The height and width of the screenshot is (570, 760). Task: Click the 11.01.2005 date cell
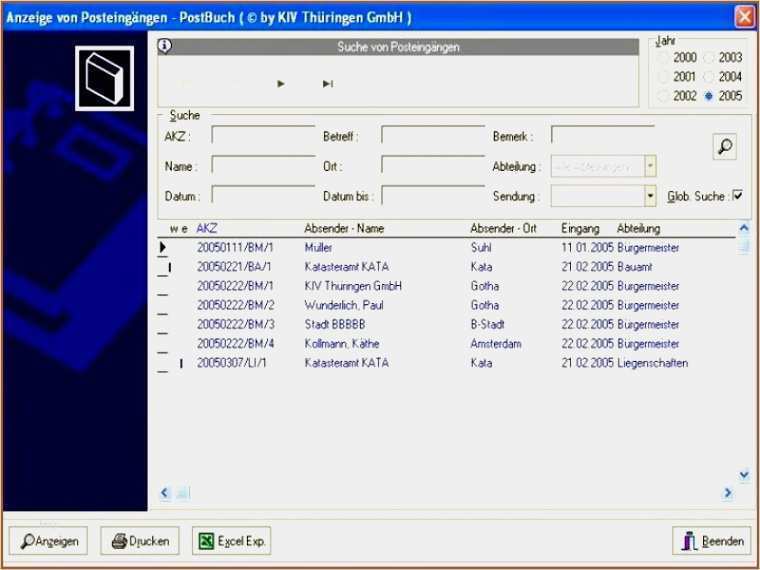click(587, 248)
